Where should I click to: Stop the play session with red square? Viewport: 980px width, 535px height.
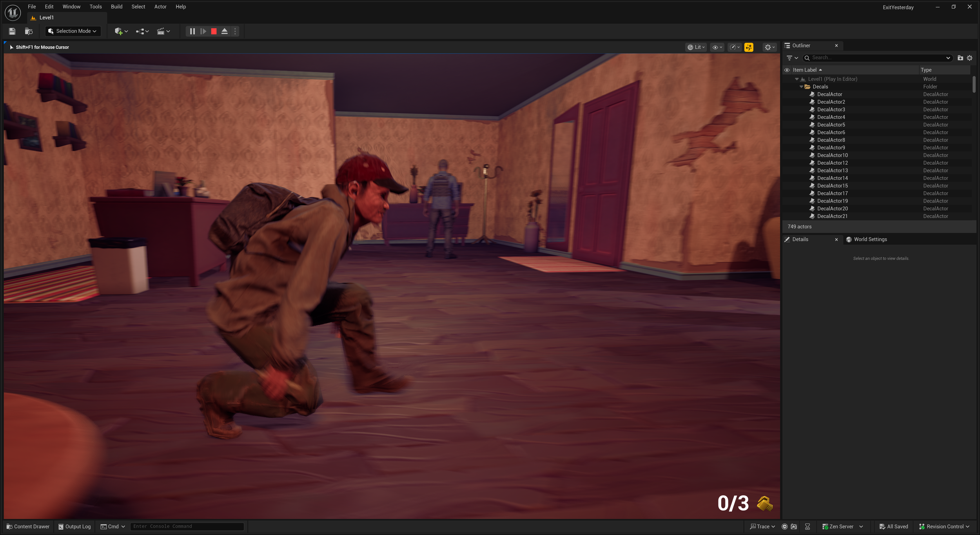214,31
